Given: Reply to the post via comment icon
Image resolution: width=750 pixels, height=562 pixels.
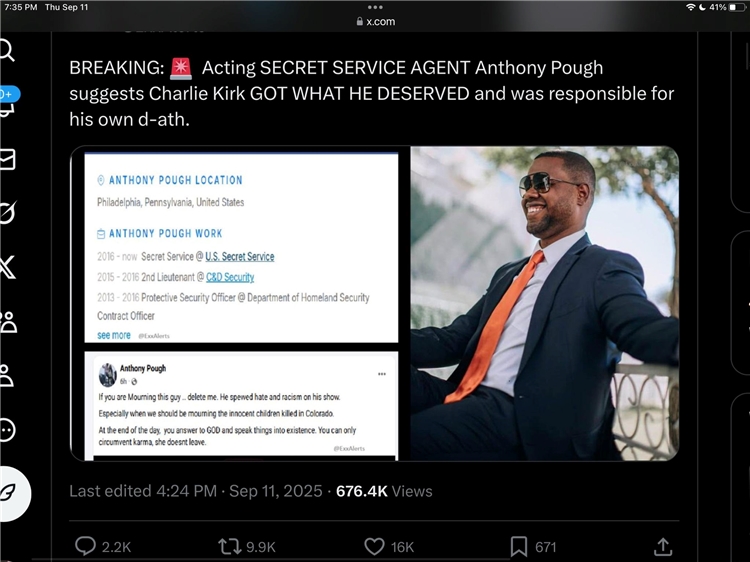Looking at the screenshot, I should point(87,546).
